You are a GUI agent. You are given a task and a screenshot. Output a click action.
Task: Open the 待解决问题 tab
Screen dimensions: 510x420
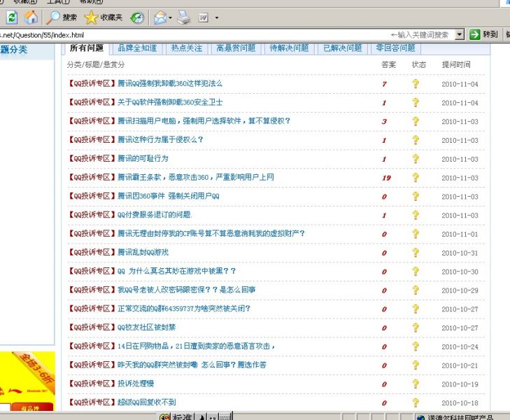coord(289,48)
